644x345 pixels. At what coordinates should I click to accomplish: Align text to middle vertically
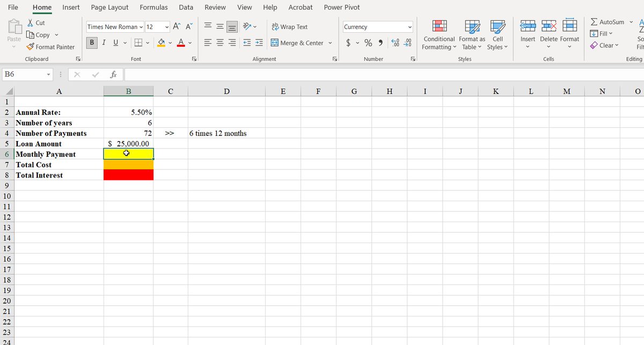[x=219, y=27]
